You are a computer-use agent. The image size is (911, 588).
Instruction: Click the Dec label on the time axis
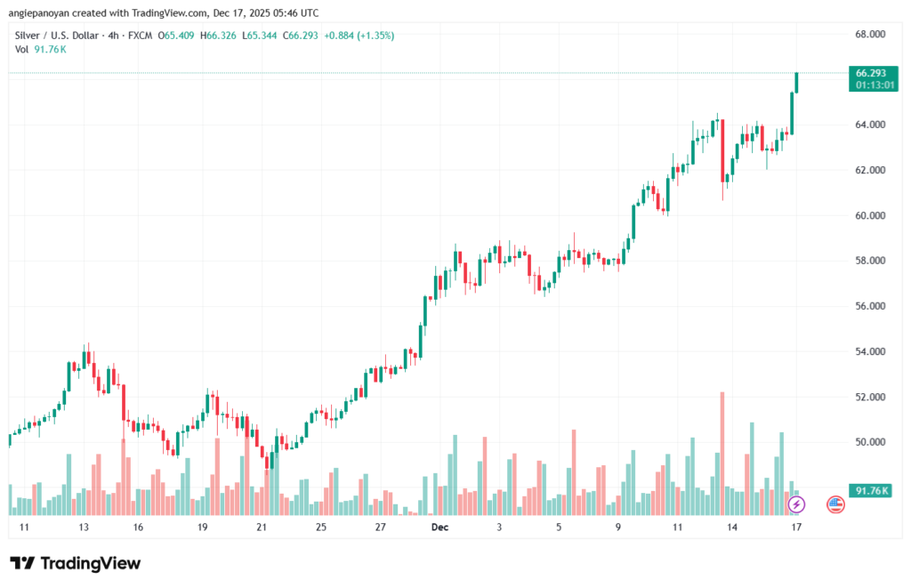(439, 527)
